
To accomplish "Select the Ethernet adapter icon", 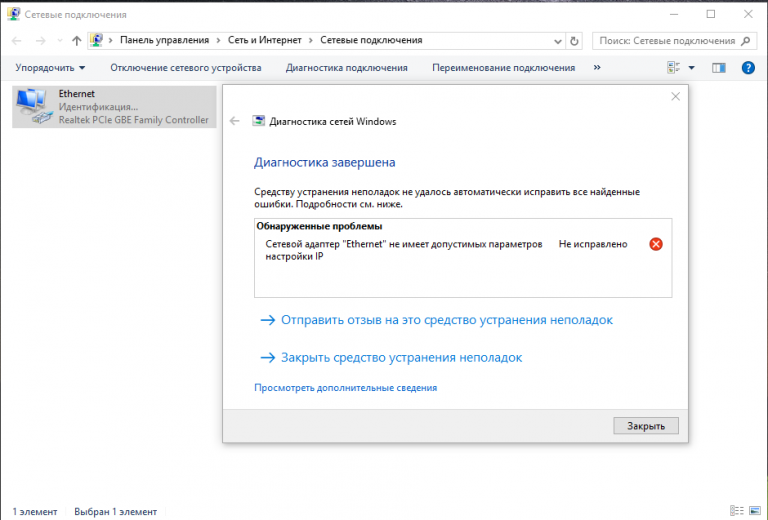I will click(x=34, y=106).
